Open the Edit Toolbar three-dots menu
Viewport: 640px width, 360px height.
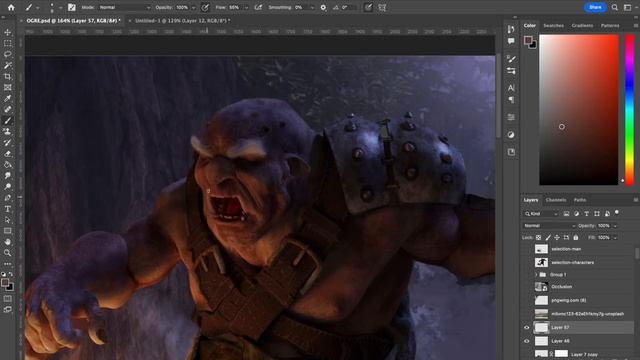pyautogui.click(x=7, y=264)
